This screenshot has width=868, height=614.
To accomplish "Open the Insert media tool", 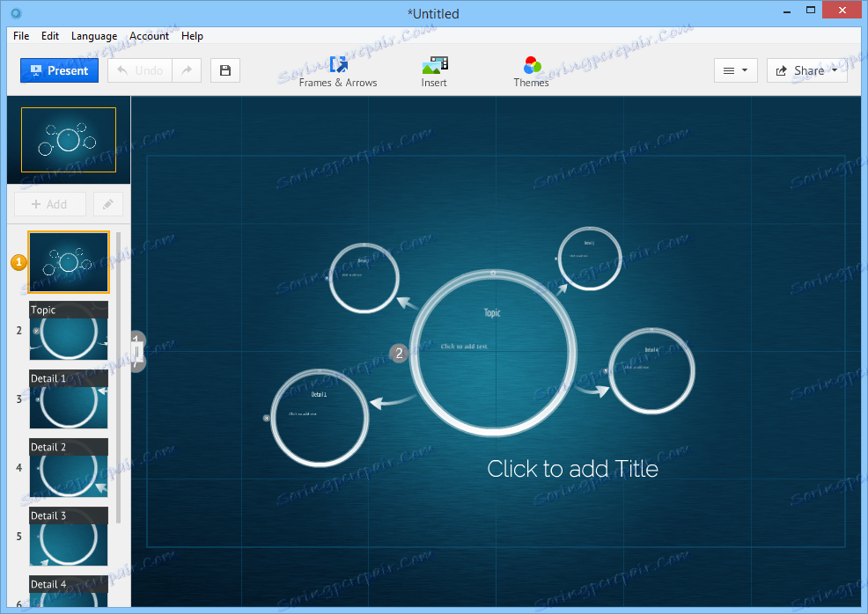I will tap(434, 72).
